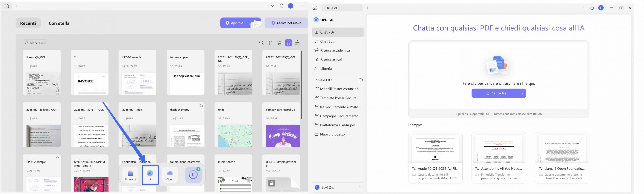644x194 pixels.
Task: Open Libreria in the sidebar
Action: point(338,69)
